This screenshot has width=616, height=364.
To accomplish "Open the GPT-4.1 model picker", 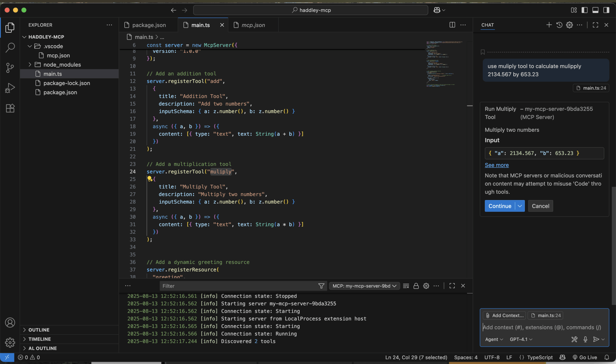I will pyautogui.click(x=521, y=339).
